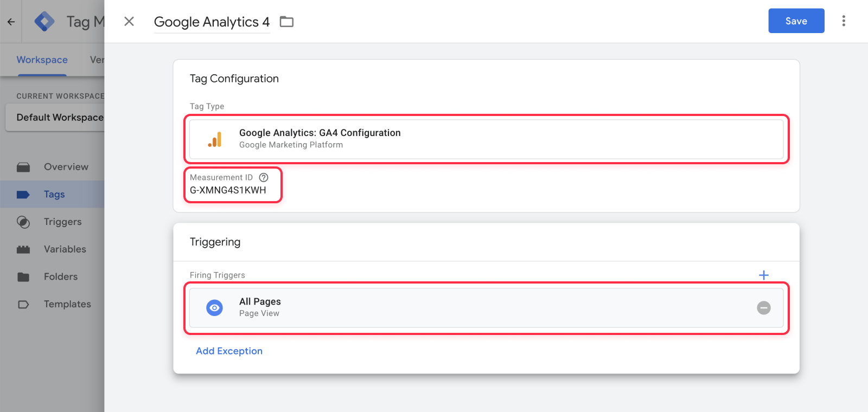Edit the tag name Google Analytics 4

[x=212, y=22]
